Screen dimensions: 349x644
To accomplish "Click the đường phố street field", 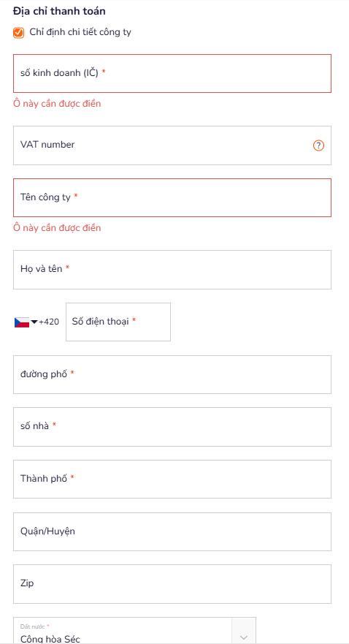I will [172, 374].
